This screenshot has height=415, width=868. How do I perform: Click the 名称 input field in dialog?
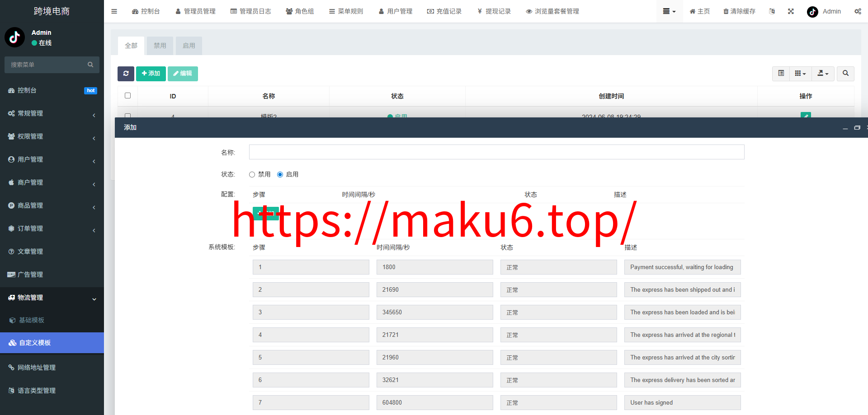496,152
